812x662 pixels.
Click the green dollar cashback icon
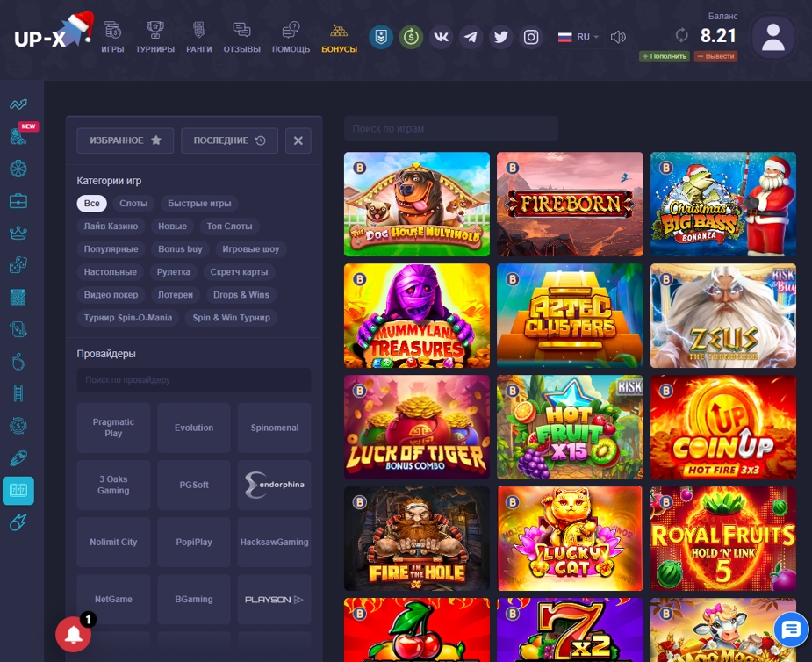pos(411,37)
